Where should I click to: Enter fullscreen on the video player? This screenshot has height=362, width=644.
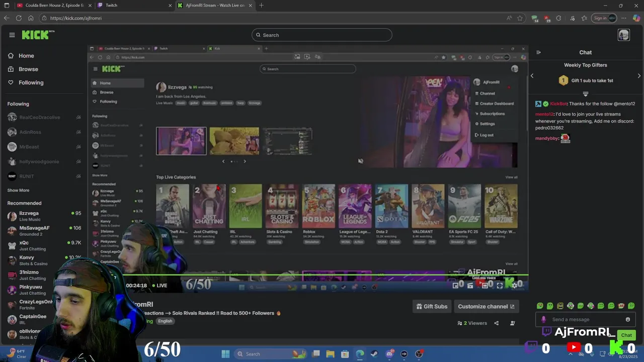[500, 285]
